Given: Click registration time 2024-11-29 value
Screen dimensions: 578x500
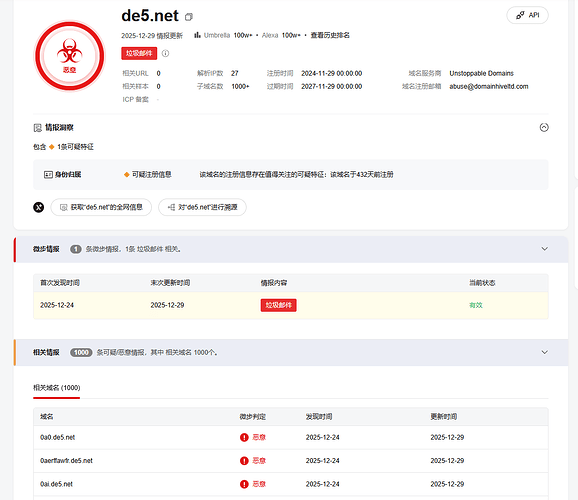Looking at the screenshot, I should pyautogui.click(x=331, y=73).
